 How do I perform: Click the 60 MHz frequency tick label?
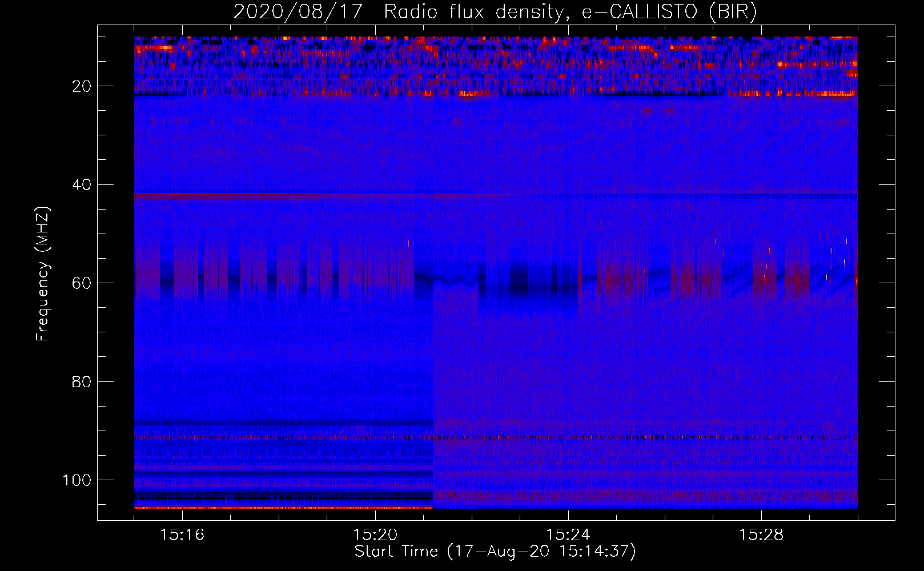pos(82,283)
